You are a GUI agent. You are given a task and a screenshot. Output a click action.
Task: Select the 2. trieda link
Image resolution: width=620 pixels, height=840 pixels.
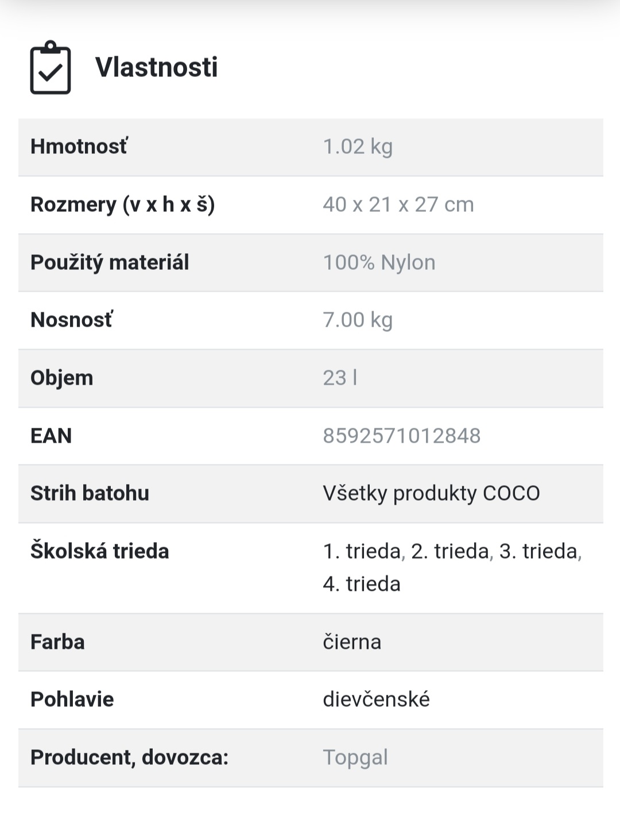pos(450,551)
